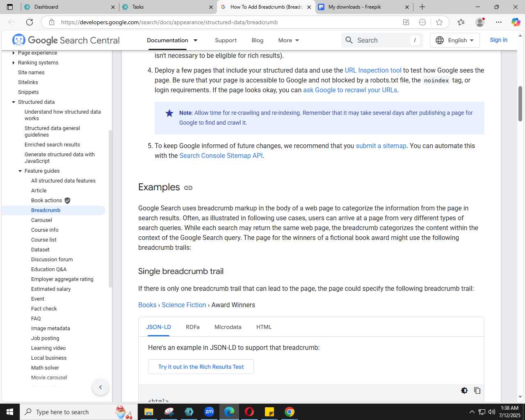This screenshot has height=420, width=525.
Task: Show hidden system tray icons
Action: point(472,412)
